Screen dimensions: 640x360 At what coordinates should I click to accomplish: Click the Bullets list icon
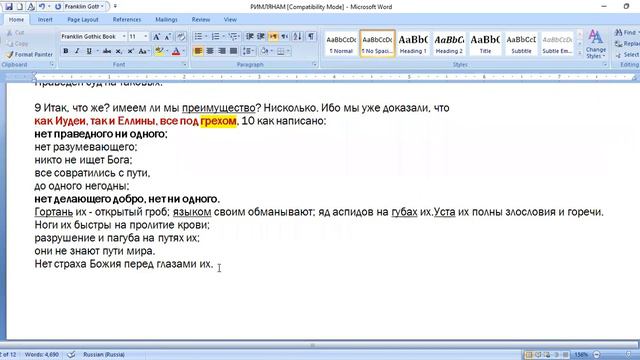tap(198, 37)
